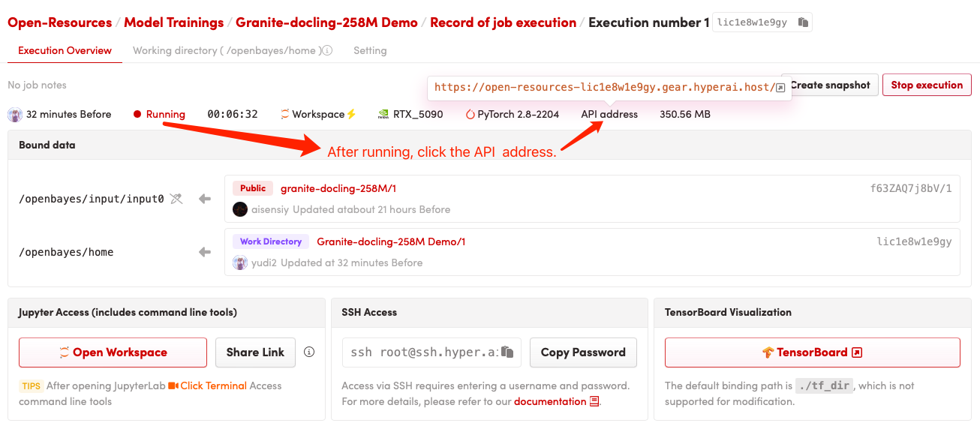Click yudi2's avatar in Work Directory row
Image resolution: width=980 pixels, height=426 pixels.
point(240,262)
